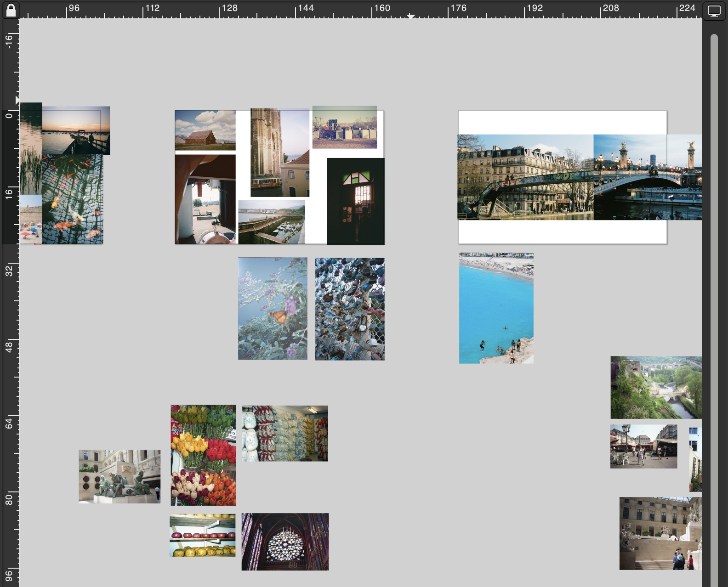Click the triangle marker on horizontal ruler
Screen dimensions: 728x587
click(x=411, y=16)
